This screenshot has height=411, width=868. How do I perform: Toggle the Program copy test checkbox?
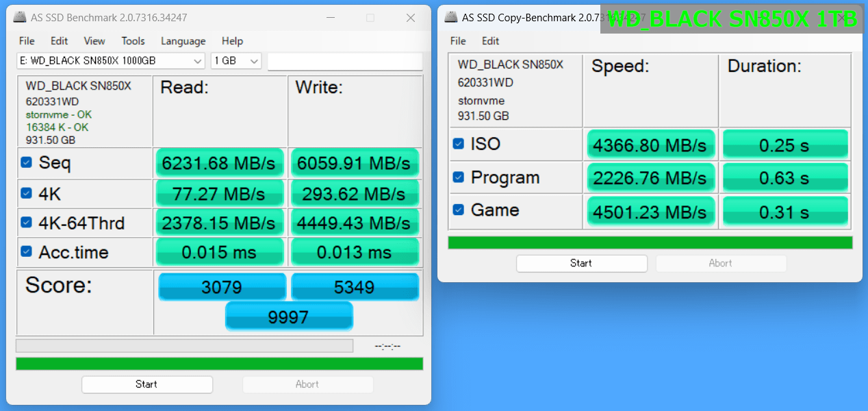click(459, 177)
